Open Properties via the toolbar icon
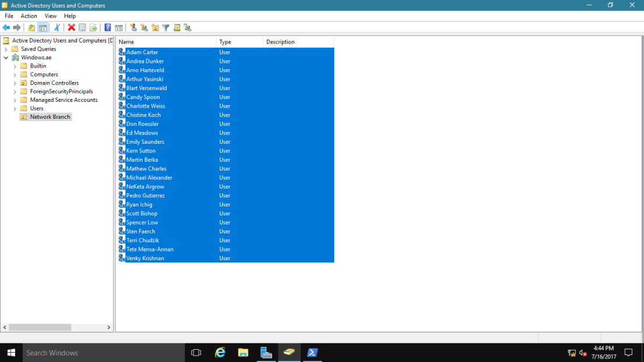Image resolution: width=644 pixels, height=362 pixels. click(82, 27)
